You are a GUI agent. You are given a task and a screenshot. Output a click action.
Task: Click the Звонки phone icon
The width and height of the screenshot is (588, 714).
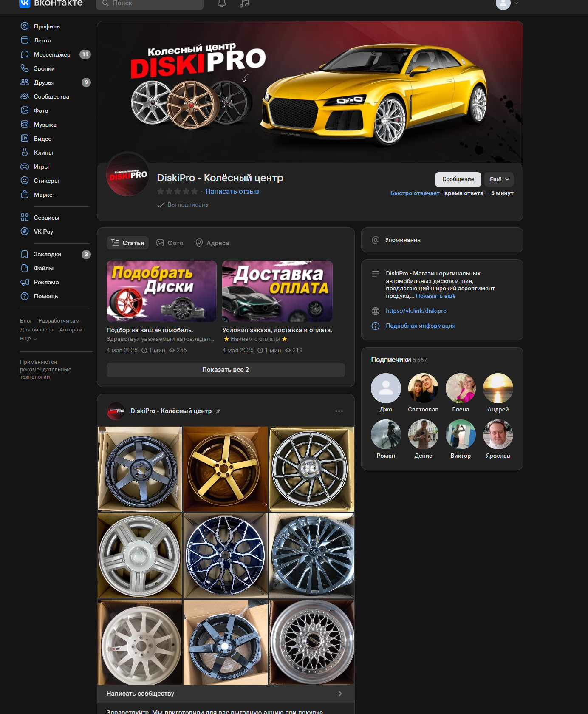coord(25,68)
